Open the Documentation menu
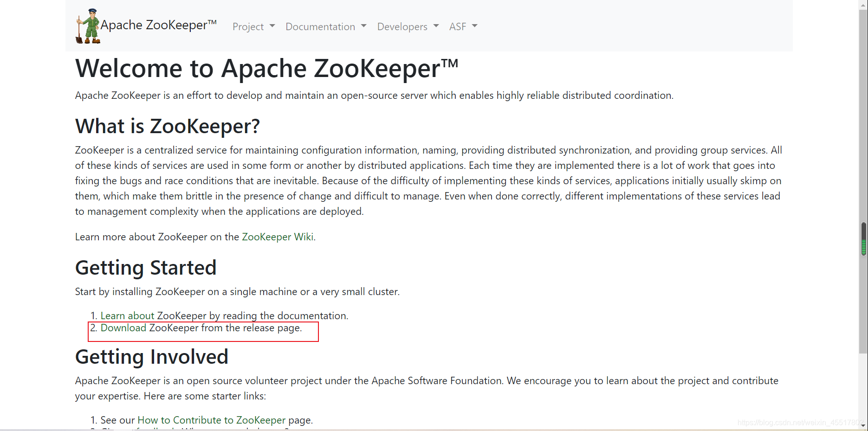The image size is (868, 431). tap(326, 26)
